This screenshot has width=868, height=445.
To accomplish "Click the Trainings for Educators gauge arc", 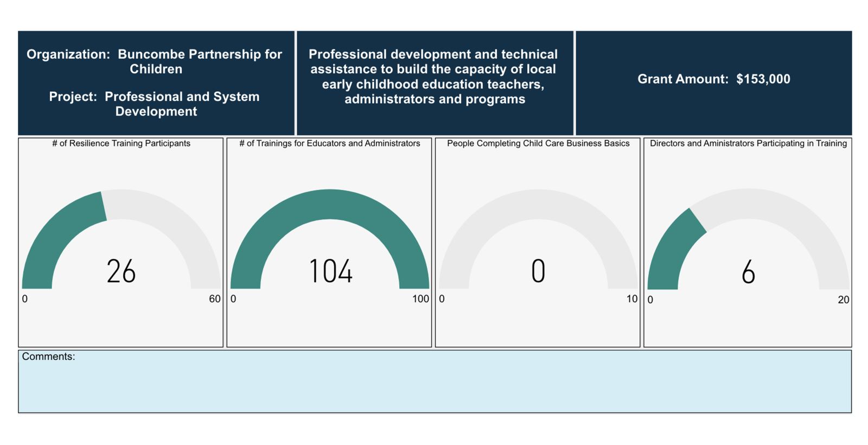I will [329, 239].
